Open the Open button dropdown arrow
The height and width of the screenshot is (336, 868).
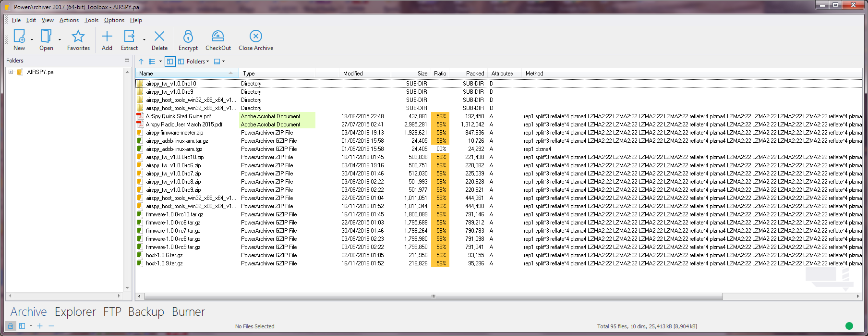(60, 39)
